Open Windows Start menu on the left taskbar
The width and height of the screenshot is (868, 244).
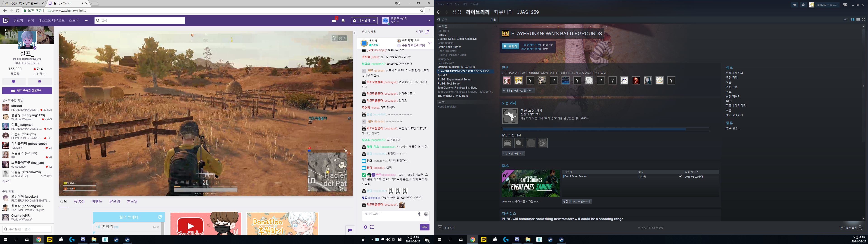5,240
